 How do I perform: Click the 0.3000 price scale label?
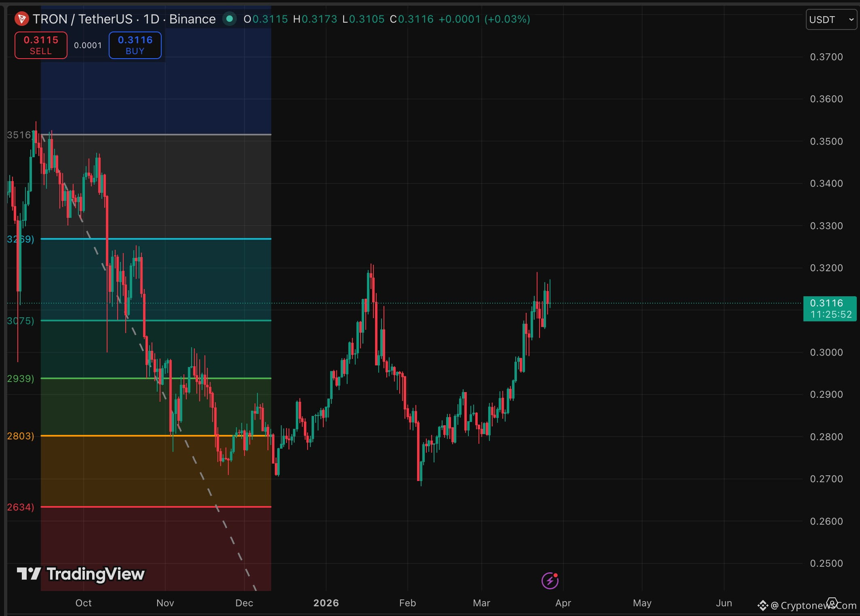tap(826, 352)
